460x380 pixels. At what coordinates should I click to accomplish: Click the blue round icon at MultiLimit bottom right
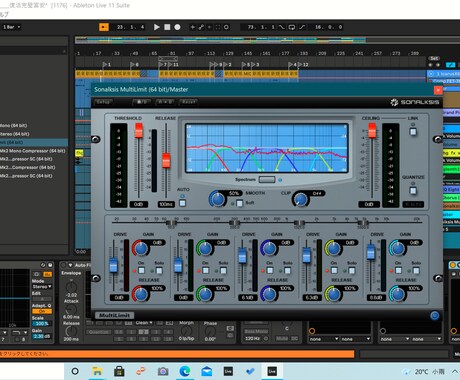point(434,315)
